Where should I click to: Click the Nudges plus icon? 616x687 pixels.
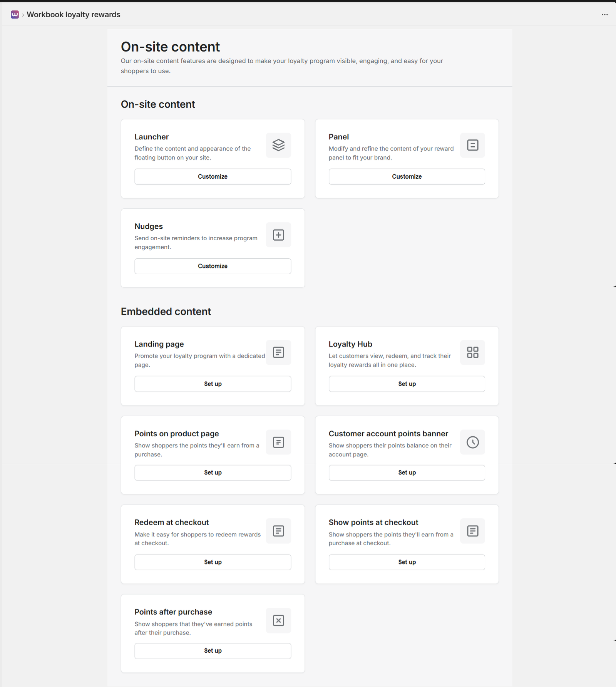(278, 235)
